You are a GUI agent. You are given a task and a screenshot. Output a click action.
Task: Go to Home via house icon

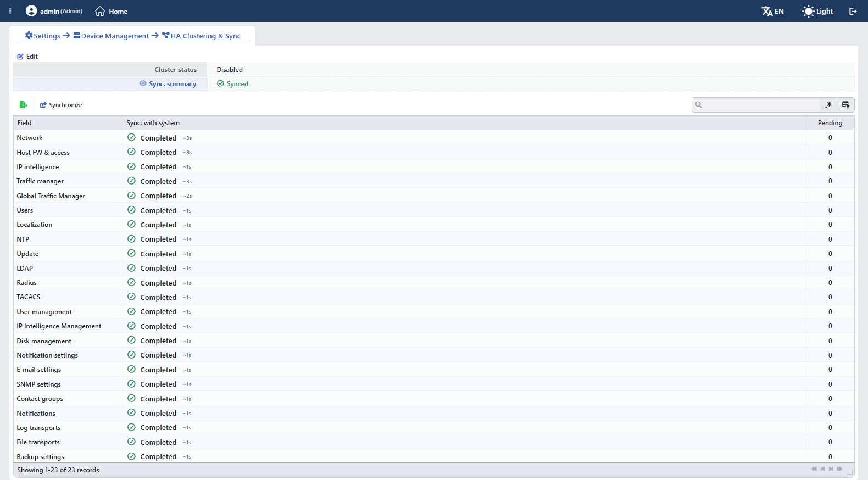coord(100,11)
